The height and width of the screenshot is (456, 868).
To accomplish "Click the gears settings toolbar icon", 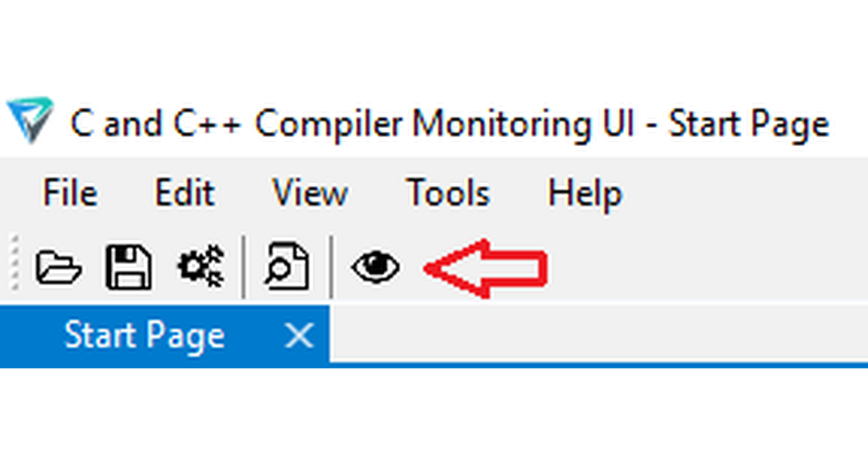I will (x=201, y=267).
